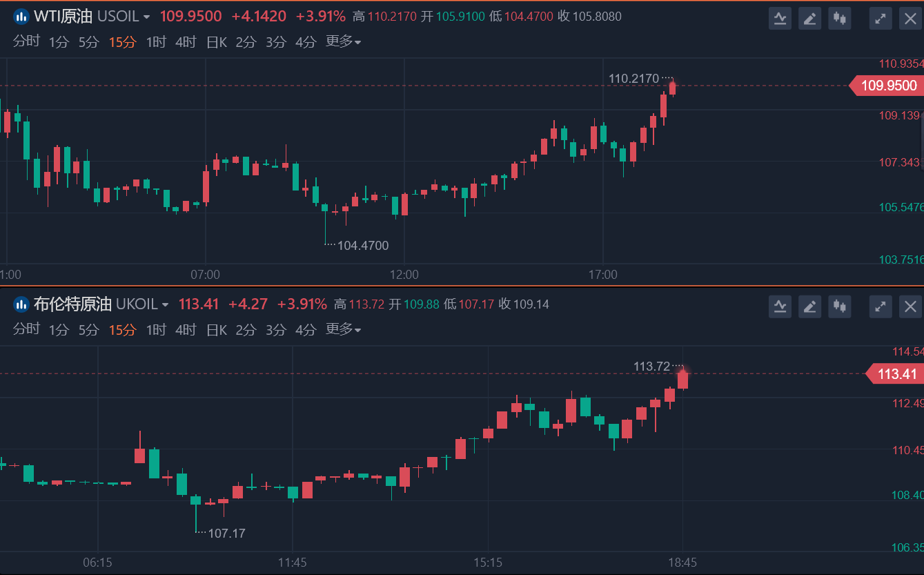Switch WTI chart to 分时 view
924x575 pixels.
point(26,42)
